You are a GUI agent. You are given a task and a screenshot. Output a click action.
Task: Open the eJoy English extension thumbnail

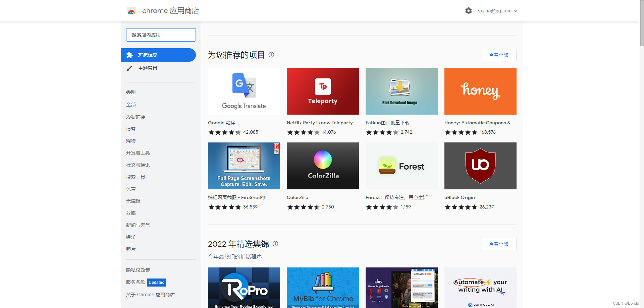point(401,288)
